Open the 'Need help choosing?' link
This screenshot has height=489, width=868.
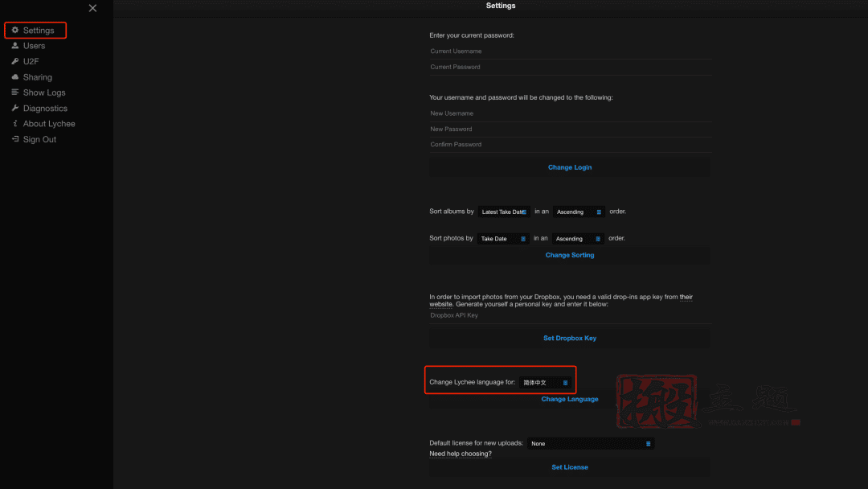click(461, 454)
